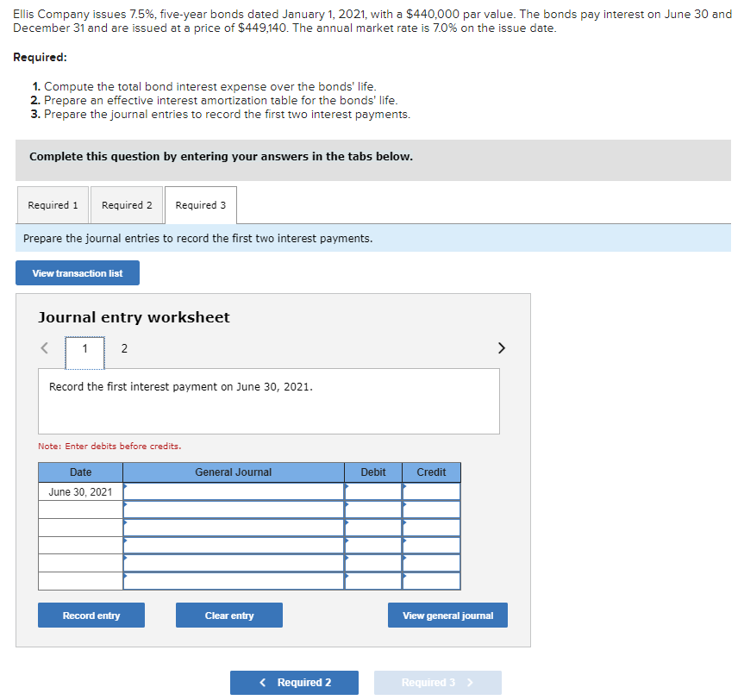Click Credit field in fifth row

coord(431,563)
